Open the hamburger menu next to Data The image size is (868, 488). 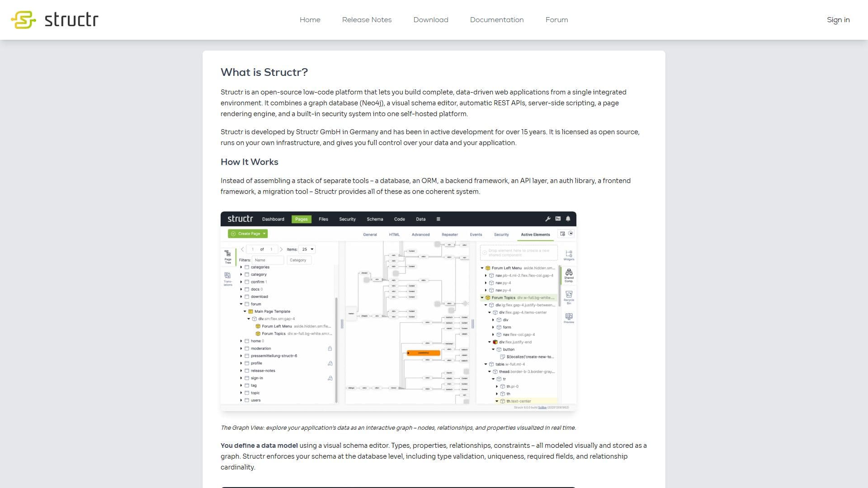(x=438, y=219)
